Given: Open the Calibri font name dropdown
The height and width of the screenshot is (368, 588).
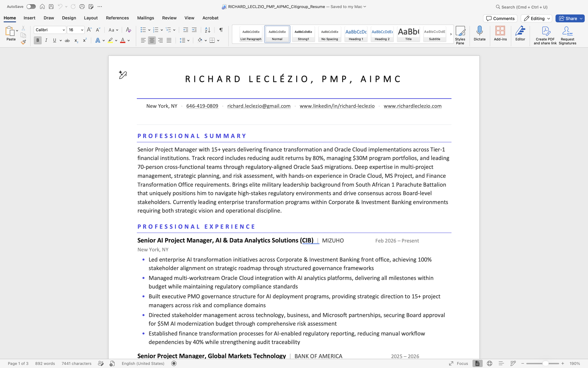Looking at the screenshot, I should click(x=64, y=30).
